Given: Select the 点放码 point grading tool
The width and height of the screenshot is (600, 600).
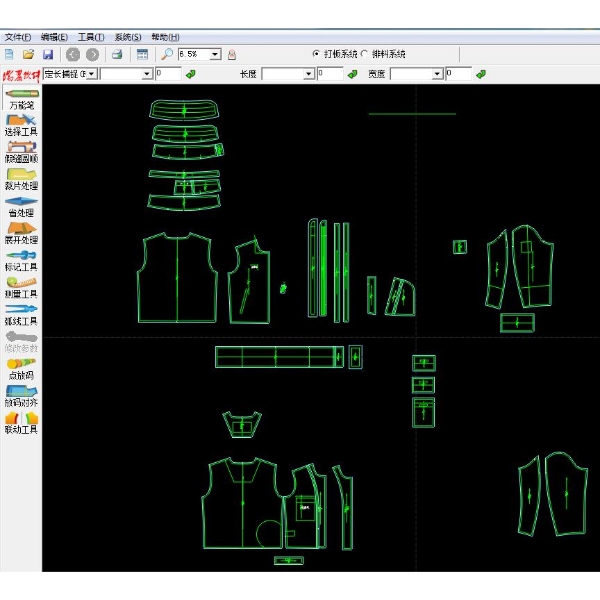Looking at the screenshot, I should 21,369.
